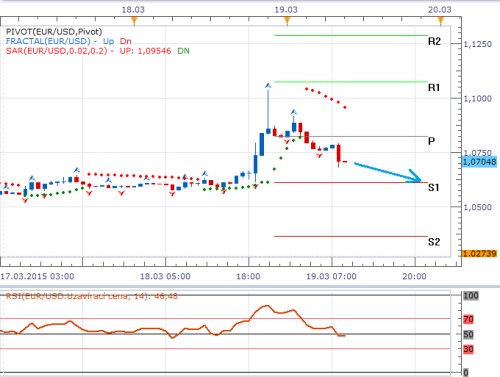
Task: Click the S2 pivot level label
Action: (x=434, y=242)
